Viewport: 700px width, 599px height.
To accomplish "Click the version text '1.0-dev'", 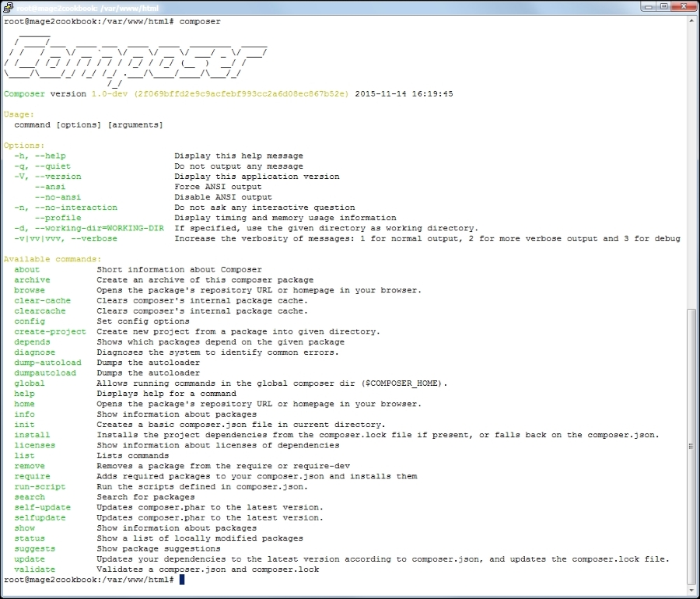I will pos(110,93).
